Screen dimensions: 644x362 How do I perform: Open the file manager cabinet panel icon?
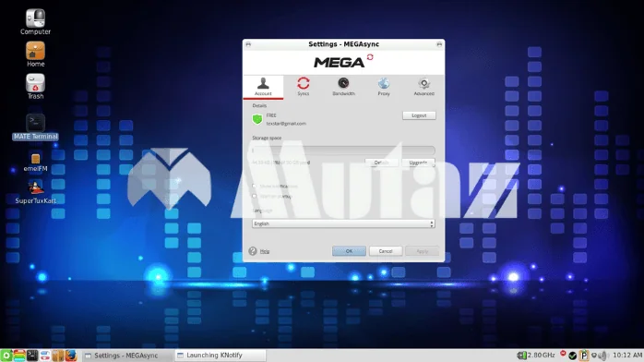(x=57, y=356)
